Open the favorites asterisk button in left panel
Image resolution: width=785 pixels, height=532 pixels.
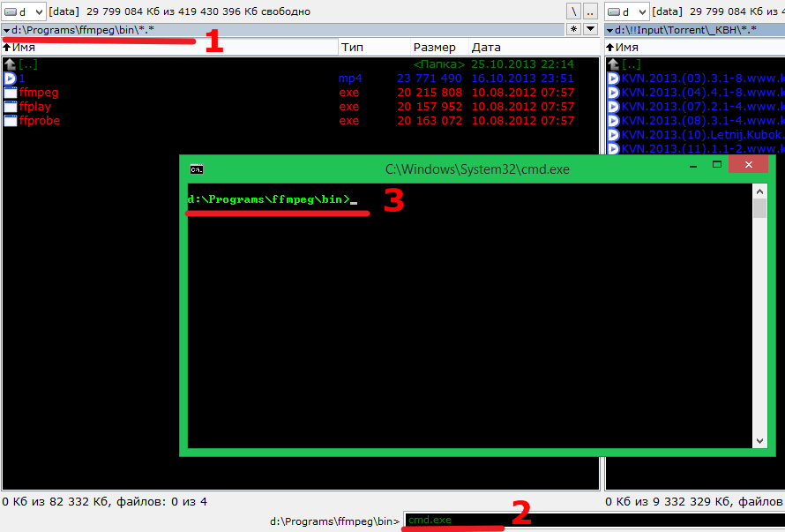point(574,29)
